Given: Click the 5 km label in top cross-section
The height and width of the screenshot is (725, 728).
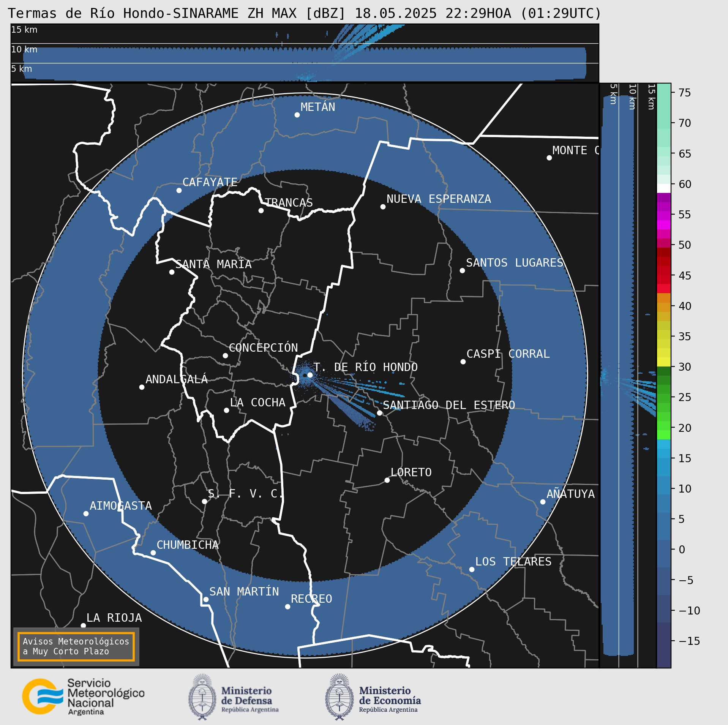Looking at the screenshot, I should click(x=22, y=69).
